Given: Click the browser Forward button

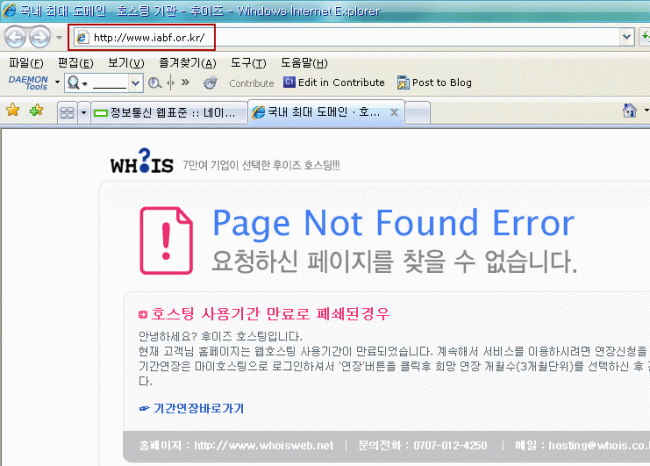Looking at the screenshot, I should [40, 37].
